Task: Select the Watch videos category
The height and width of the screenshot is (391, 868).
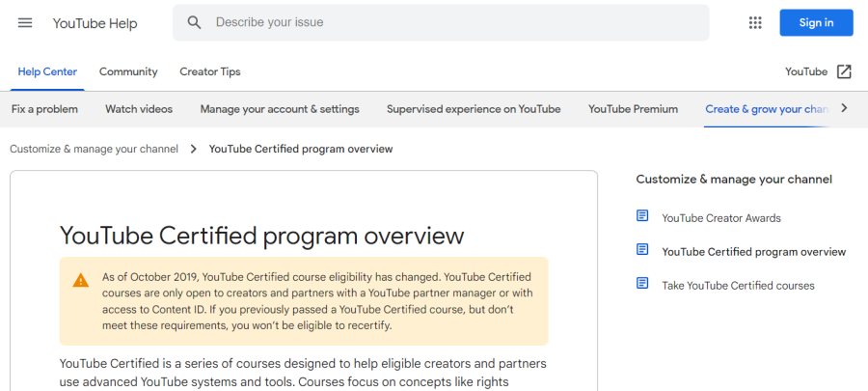Action: [x=139, y=109]
